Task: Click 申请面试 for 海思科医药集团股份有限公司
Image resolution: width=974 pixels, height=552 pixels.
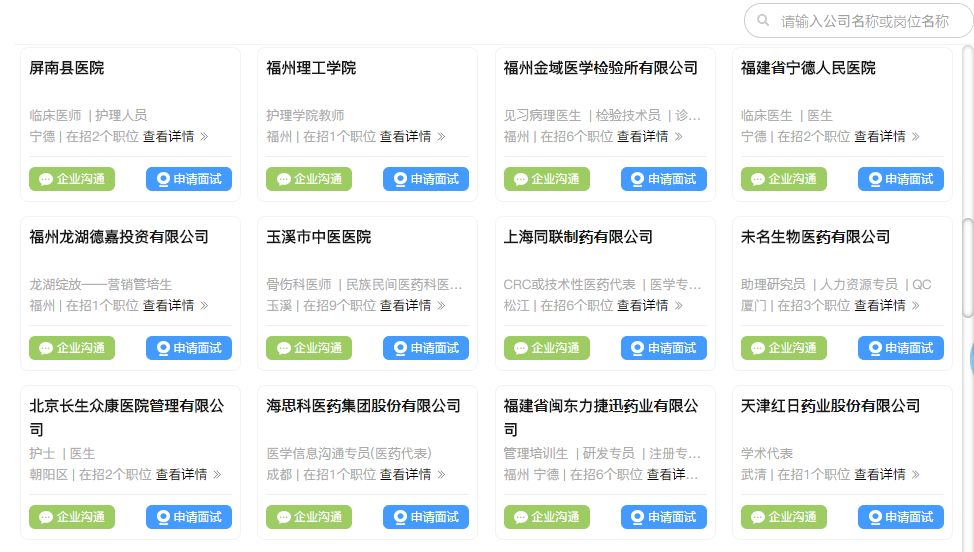Action: (426, 517)
